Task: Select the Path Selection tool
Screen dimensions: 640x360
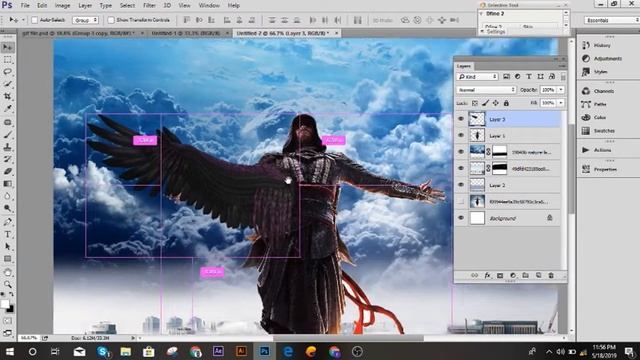Action: [x=7, y=247]
